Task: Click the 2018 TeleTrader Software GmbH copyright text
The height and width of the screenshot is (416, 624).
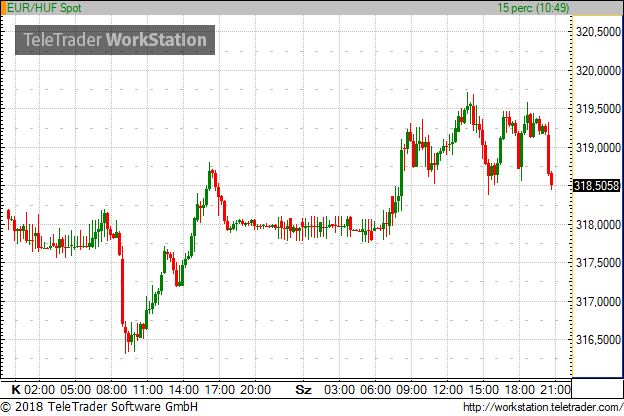Action: point(99,407)
